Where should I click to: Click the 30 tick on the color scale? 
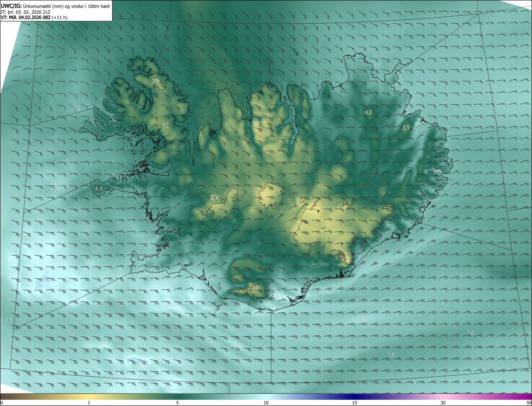[443, 403]
